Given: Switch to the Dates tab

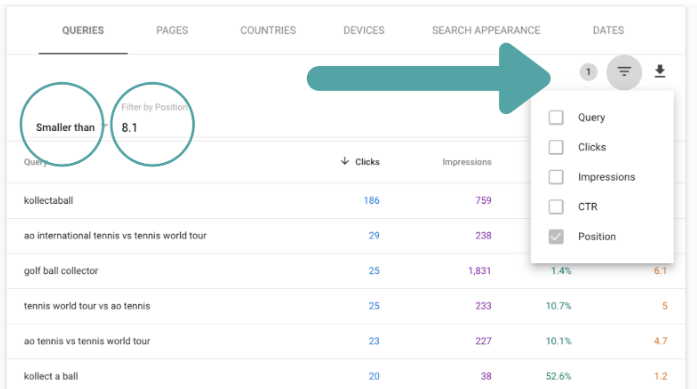Looking at the screenshot, I should (x=608, y=30).
